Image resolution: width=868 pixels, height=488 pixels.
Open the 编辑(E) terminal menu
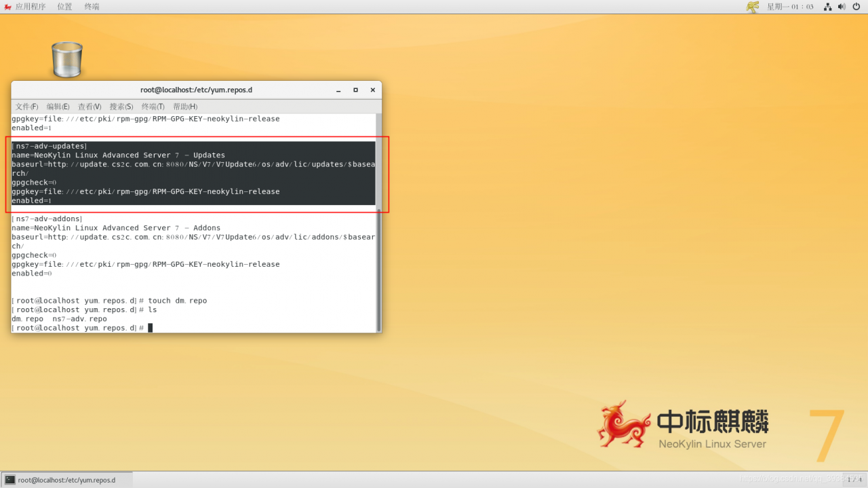click(x=58, y=107)
